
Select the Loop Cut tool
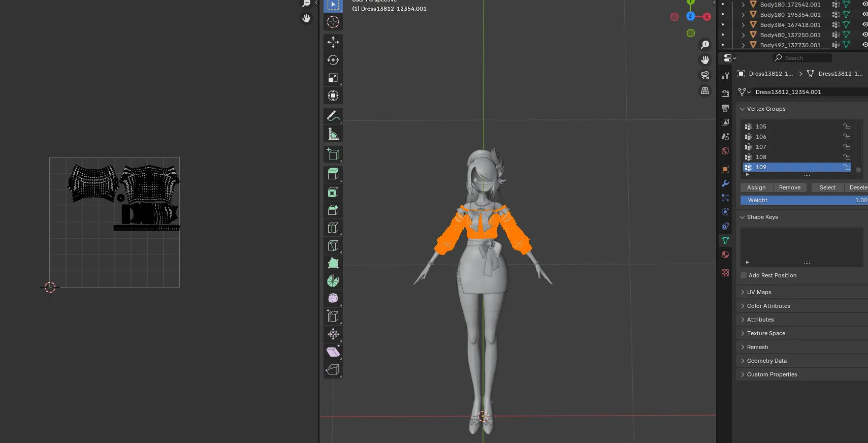tap(333, 228)
